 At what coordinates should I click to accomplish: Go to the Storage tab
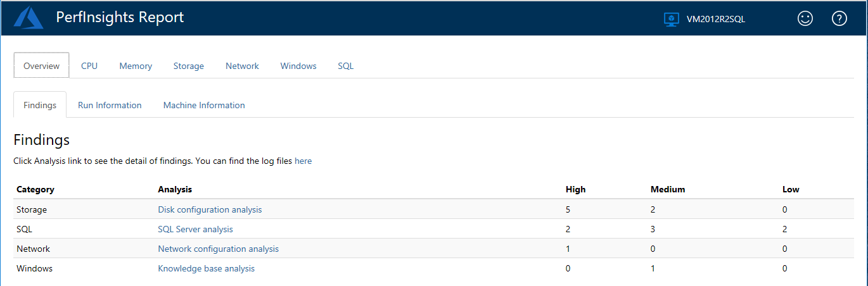coord(189,66)
